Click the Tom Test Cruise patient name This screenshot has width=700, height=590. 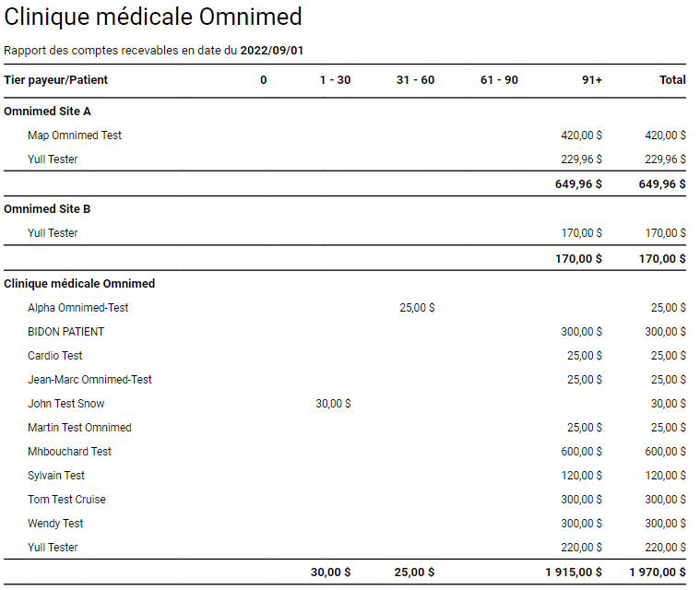[x=66, y=500]
